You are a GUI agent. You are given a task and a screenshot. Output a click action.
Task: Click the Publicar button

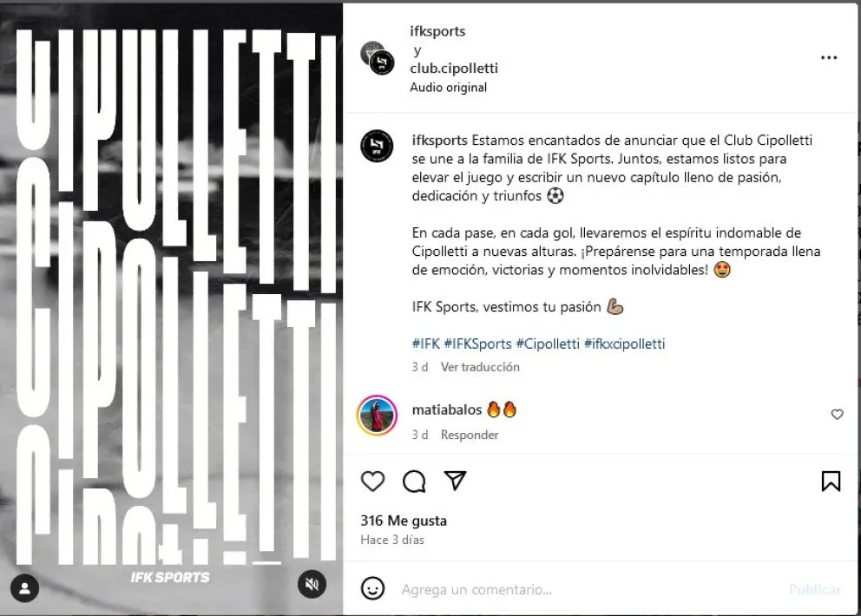pos(815,590)
